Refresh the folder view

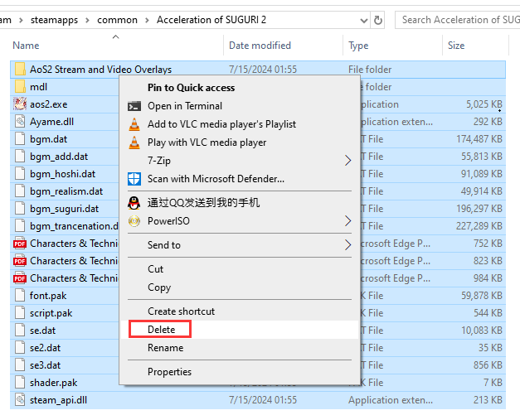[x=377, y=20]
